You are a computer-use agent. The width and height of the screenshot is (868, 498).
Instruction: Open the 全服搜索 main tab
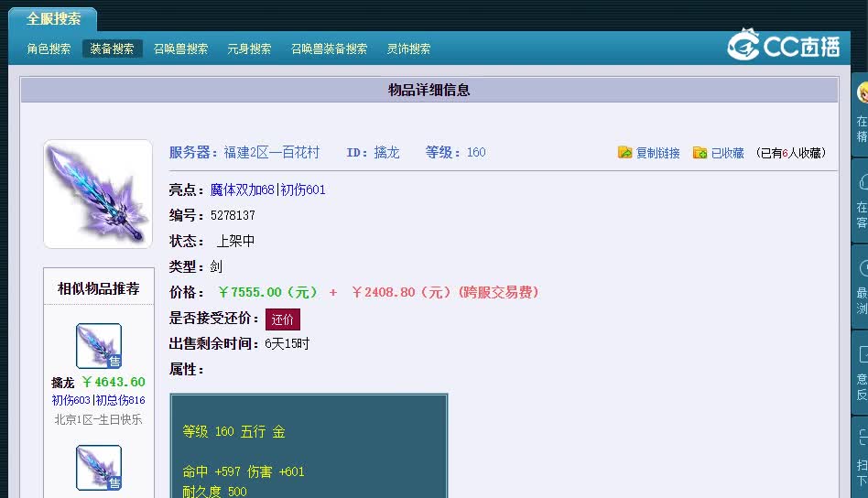pos(53,19)
